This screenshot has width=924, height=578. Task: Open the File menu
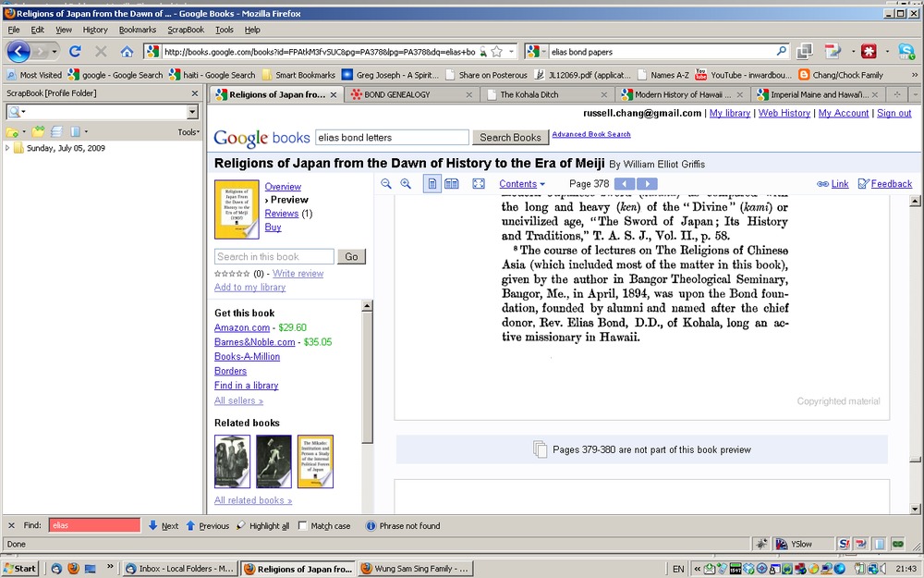pyautogui.click(x=14, y=30)
